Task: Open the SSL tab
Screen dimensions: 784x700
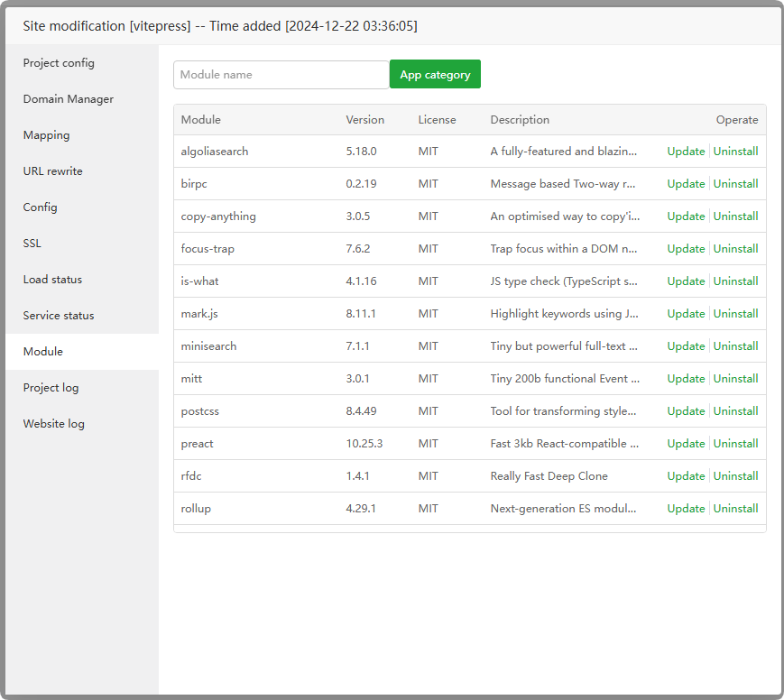Action: 32,244
